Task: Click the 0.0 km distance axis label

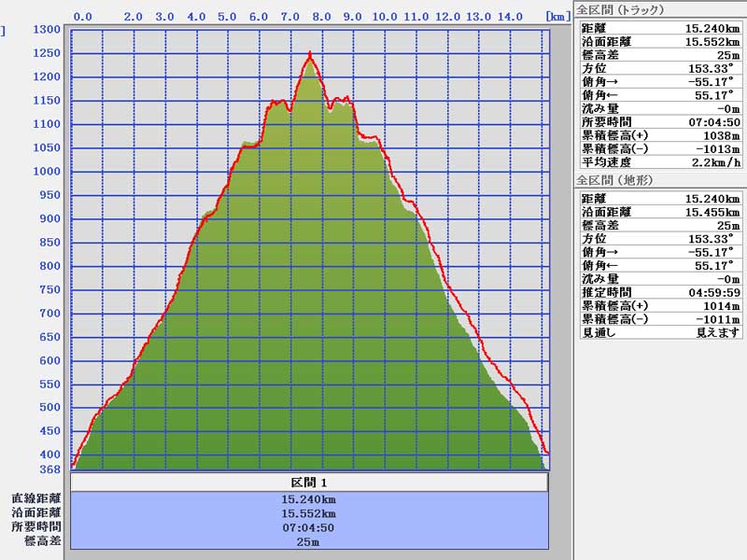Action: coord(82,16)
